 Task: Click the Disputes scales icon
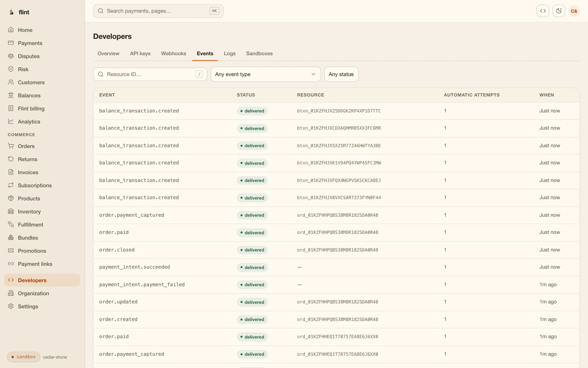[x=11, y=56]
